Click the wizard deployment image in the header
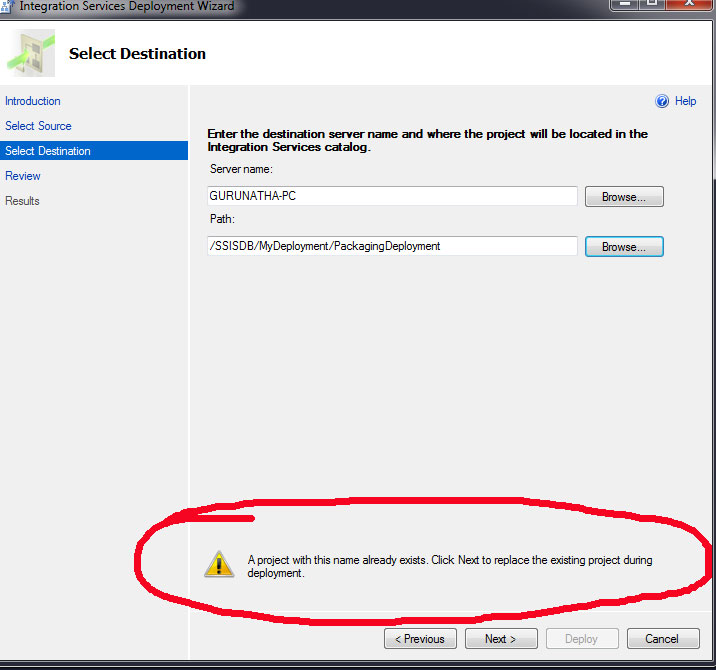Image resolution: width=716 pixels, height=670 pixels. (x=31, y=53)
